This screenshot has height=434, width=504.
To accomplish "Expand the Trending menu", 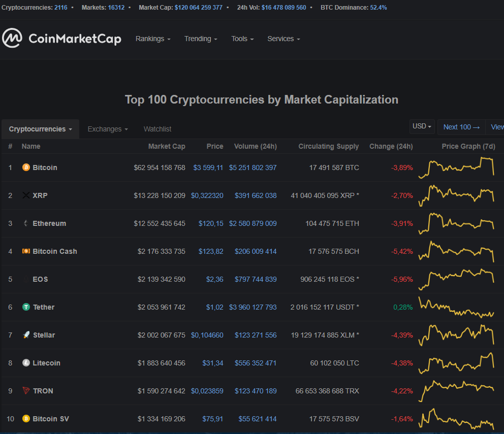I will click(201, 39).
